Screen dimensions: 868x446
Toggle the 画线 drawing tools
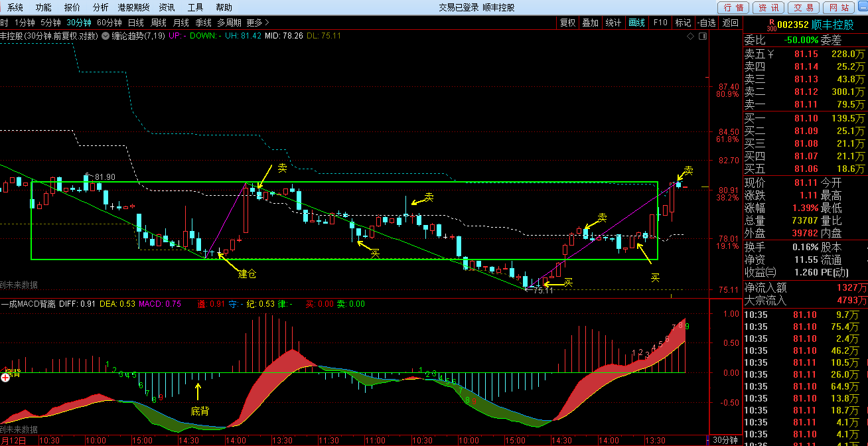click(636, 22)
